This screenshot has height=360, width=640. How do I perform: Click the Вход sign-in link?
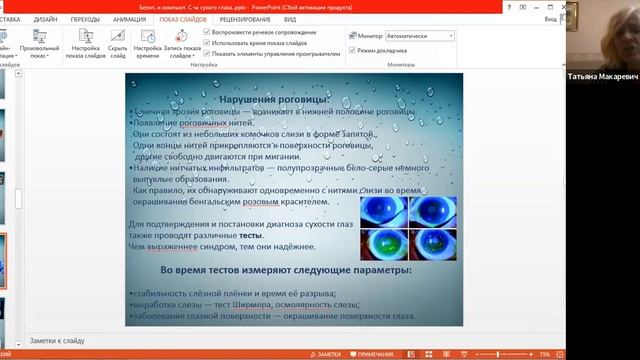pyautogui.click(x=550, y=19)
